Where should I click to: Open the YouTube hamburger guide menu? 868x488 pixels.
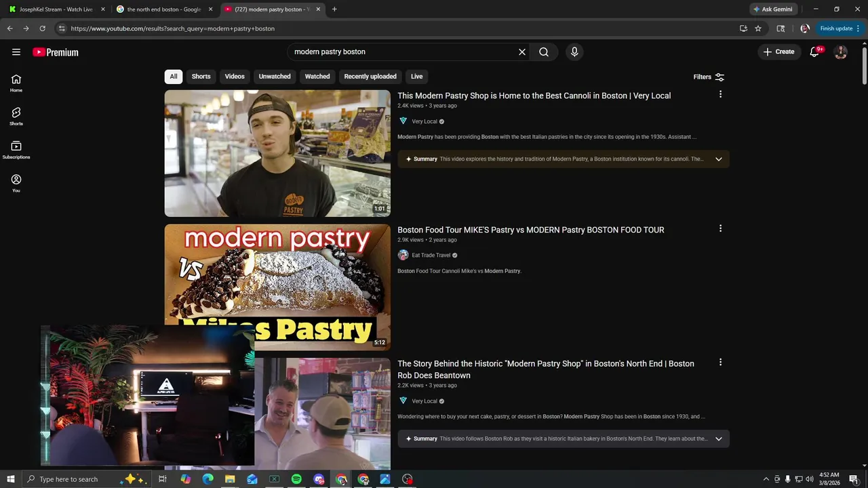pyautogui.click(x=16, y=52)
